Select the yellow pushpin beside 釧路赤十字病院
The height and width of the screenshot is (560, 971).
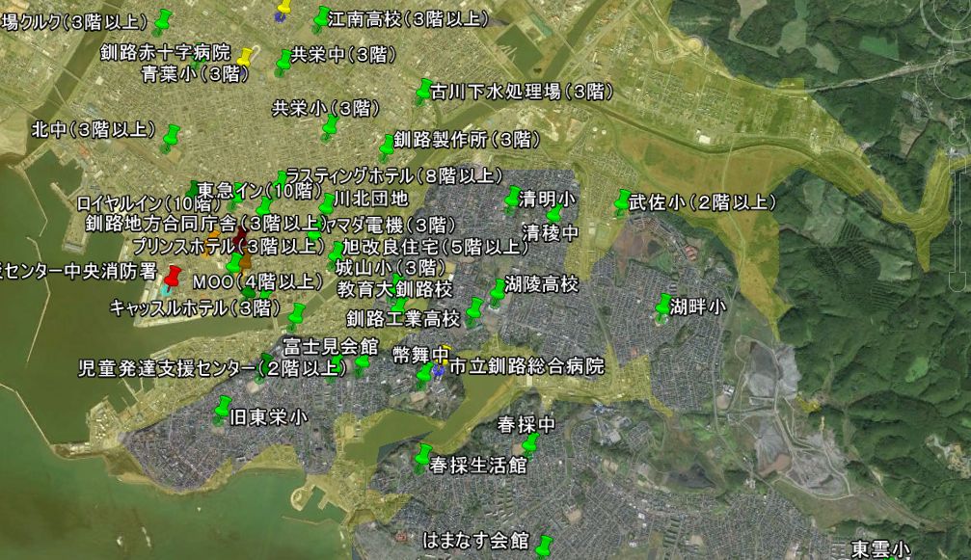(246, 56)
